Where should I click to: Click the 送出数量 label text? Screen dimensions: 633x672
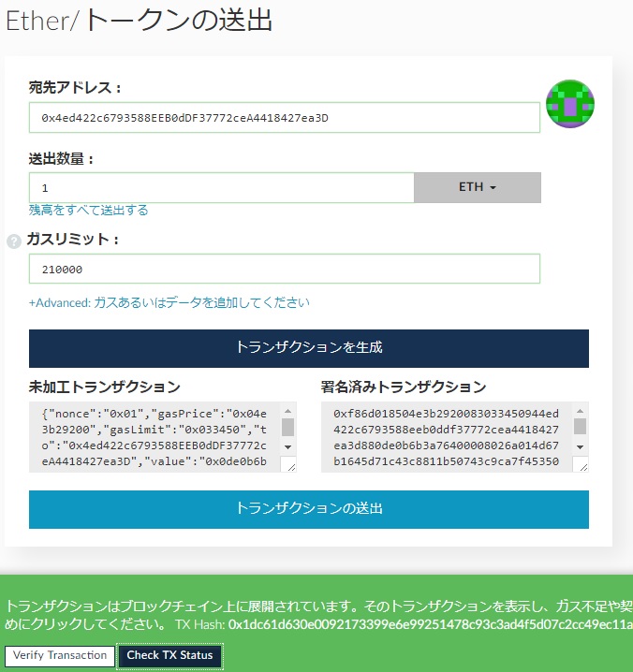tap(61, 158)
